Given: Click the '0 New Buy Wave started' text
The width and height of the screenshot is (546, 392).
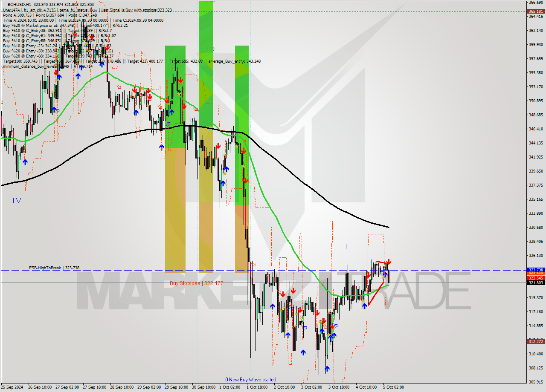Looking at the screenshot, I should click(251, 379).
